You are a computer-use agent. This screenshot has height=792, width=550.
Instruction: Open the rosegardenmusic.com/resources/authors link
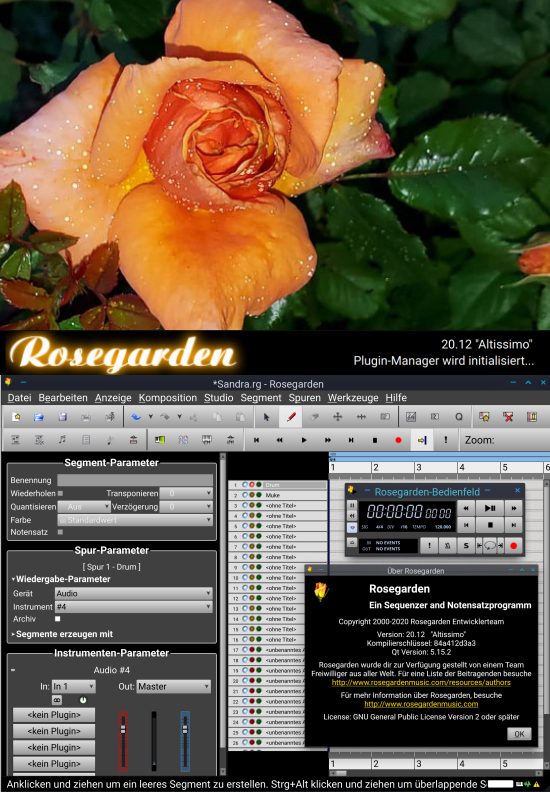coord(421,682)
